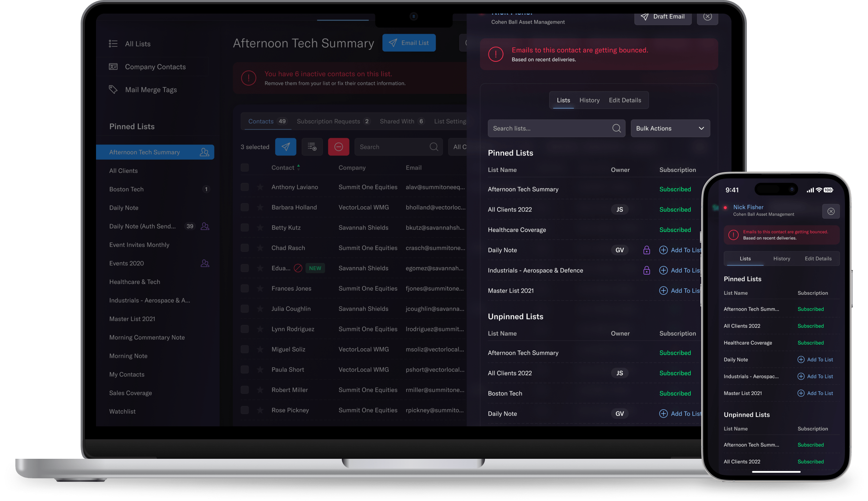The image size is (868, 501).
Task: Open Company Contacts in sidebar
Action: [x=147, y=67]
